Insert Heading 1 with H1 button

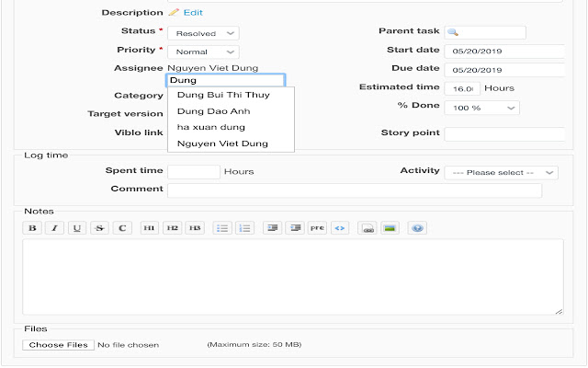point(149,228)
